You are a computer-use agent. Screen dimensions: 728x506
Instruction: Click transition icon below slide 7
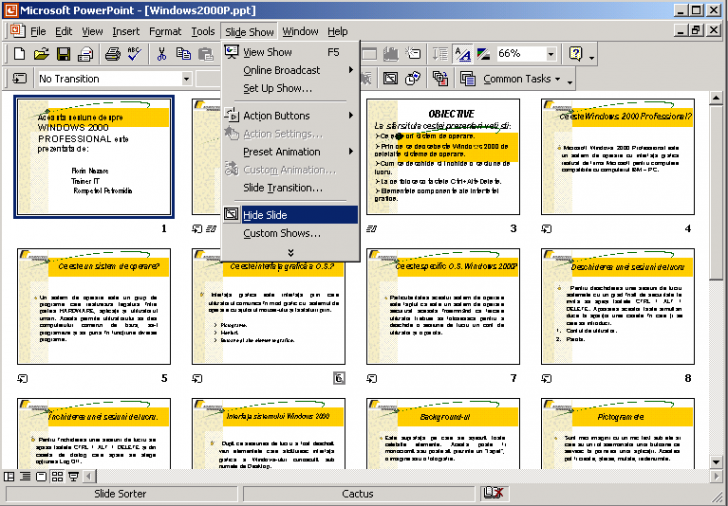tap(372, 379)
